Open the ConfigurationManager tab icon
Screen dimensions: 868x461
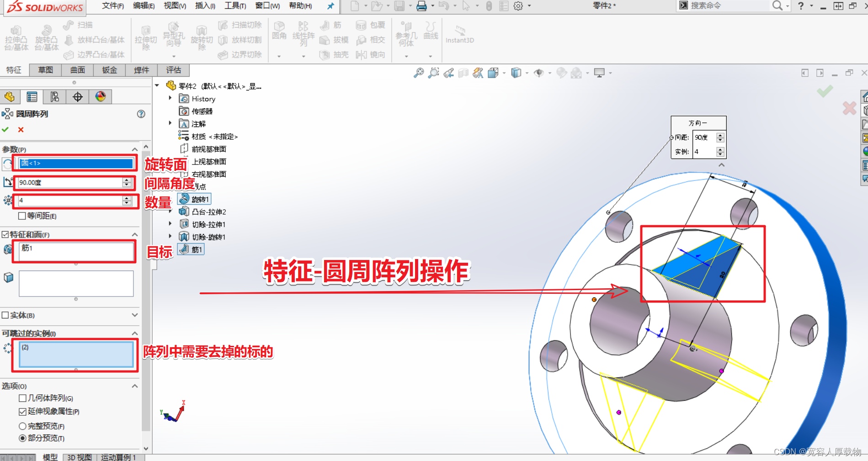(55, 97)
